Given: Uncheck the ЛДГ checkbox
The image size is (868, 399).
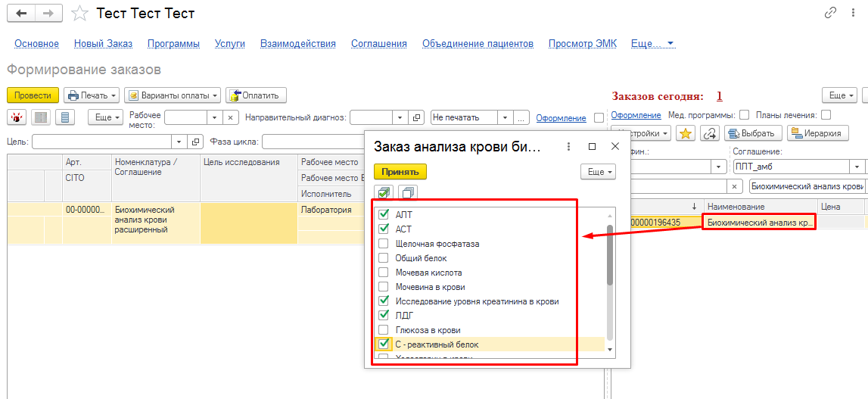Looking at the screenshot, I should (x=384, y=316).
